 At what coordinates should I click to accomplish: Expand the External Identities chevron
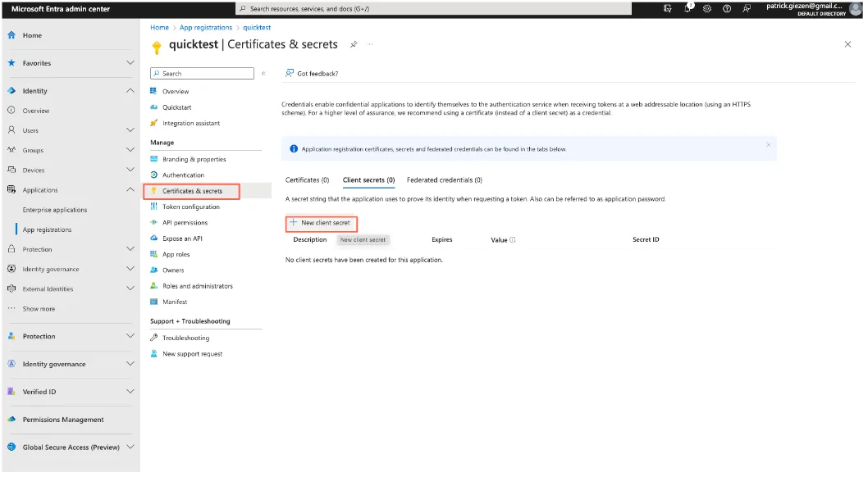click(x=130, y=288)
